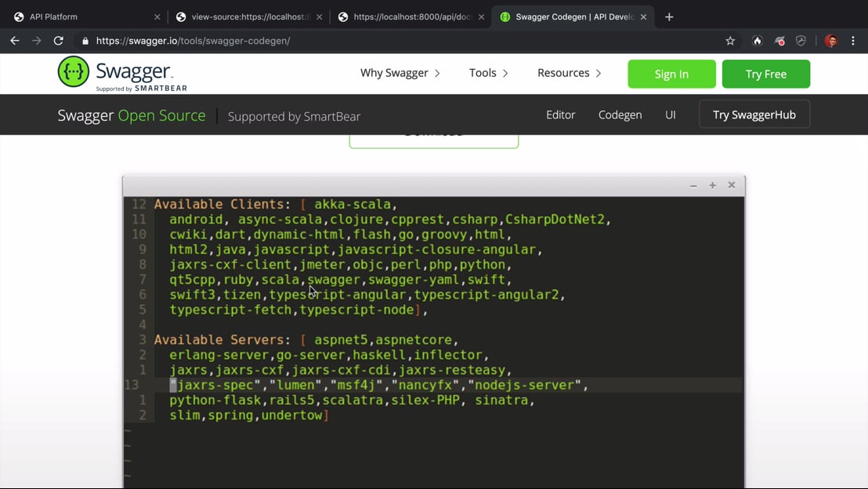Image resolution: width=868 pixels, height=489 pixels.
Task: Open the shield extension icon
Action: 801,41
